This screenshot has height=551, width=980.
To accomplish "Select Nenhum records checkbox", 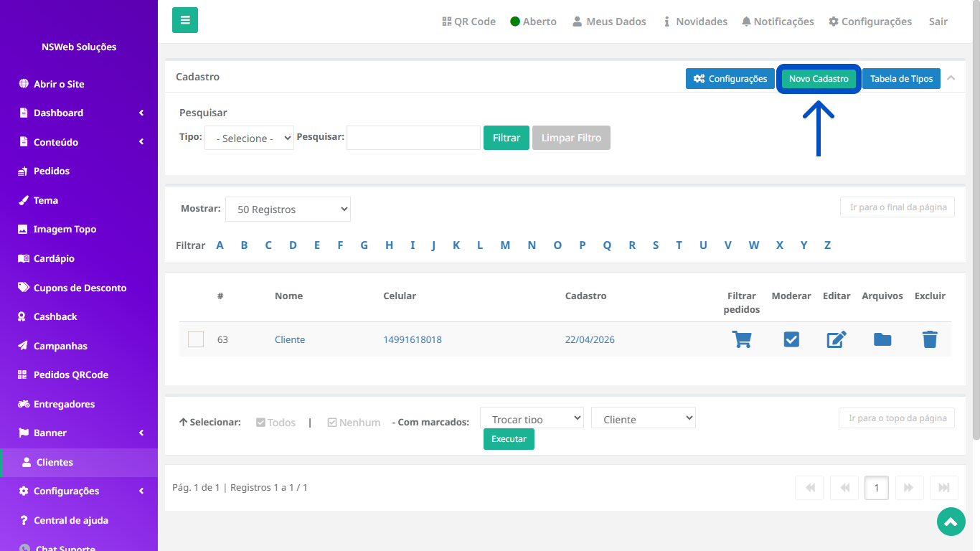I will pos(354,423).
